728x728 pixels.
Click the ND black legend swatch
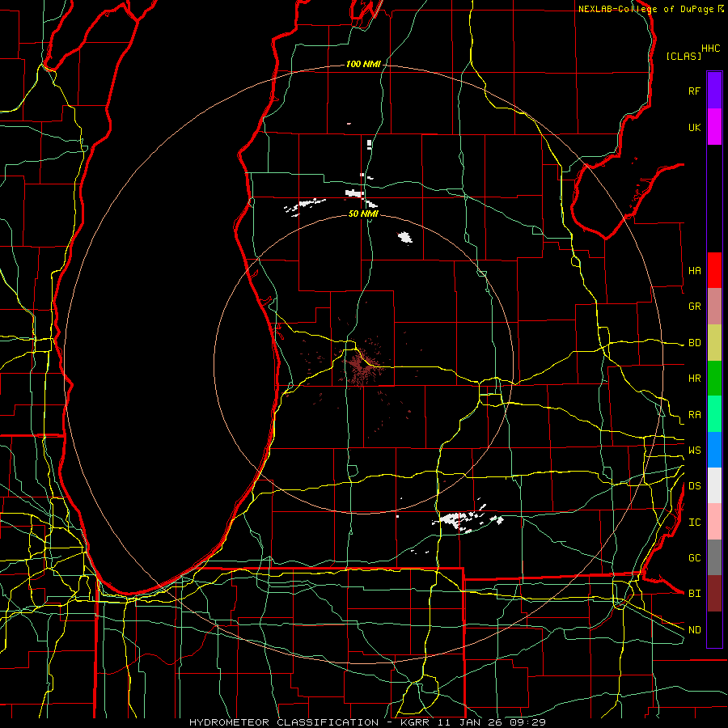714,629
